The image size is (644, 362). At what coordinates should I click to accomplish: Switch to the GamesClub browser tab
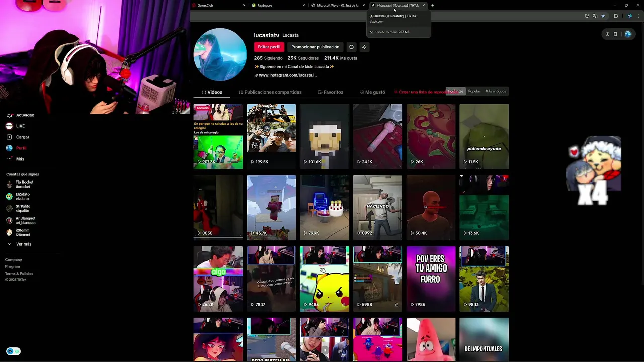(x=217, y=5)
